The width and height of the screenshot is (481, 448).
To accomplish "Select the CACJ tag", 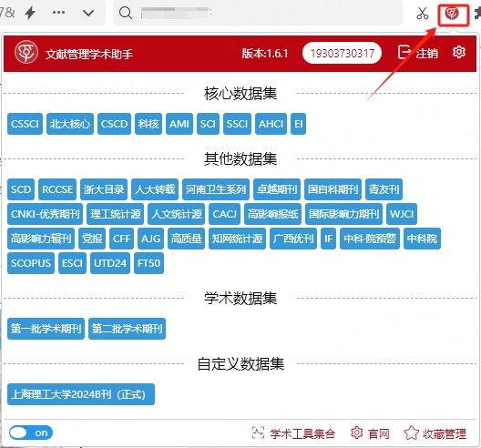I will (x=224, y=214).
